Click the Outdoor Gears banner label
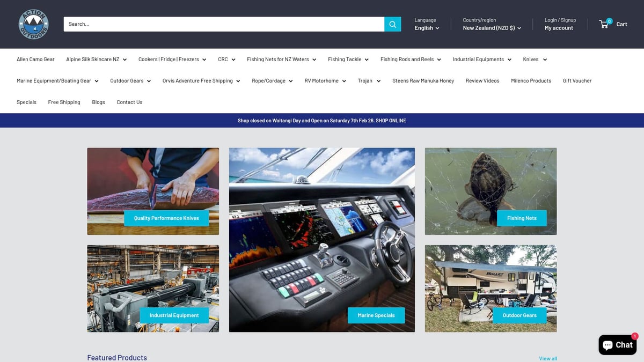644x362 pixels. pos(519,315)
